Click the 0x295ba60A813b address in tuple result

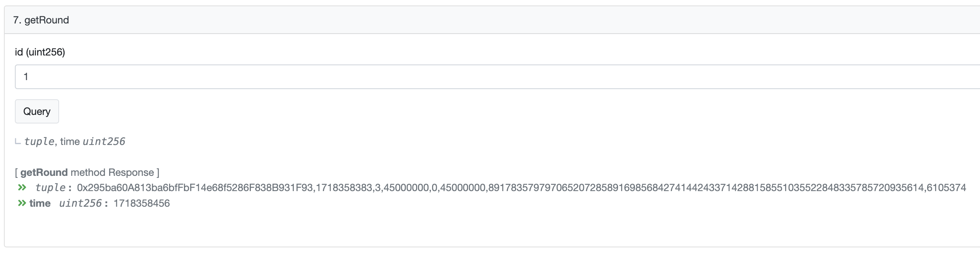click(x=195, y=188)
